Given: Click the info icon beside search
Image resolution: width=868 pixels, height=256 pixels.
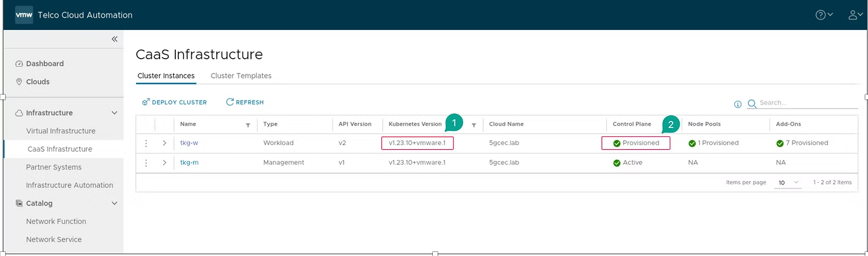Looking at the screenshot, I should pyautogui.click(x=738, y=104).
